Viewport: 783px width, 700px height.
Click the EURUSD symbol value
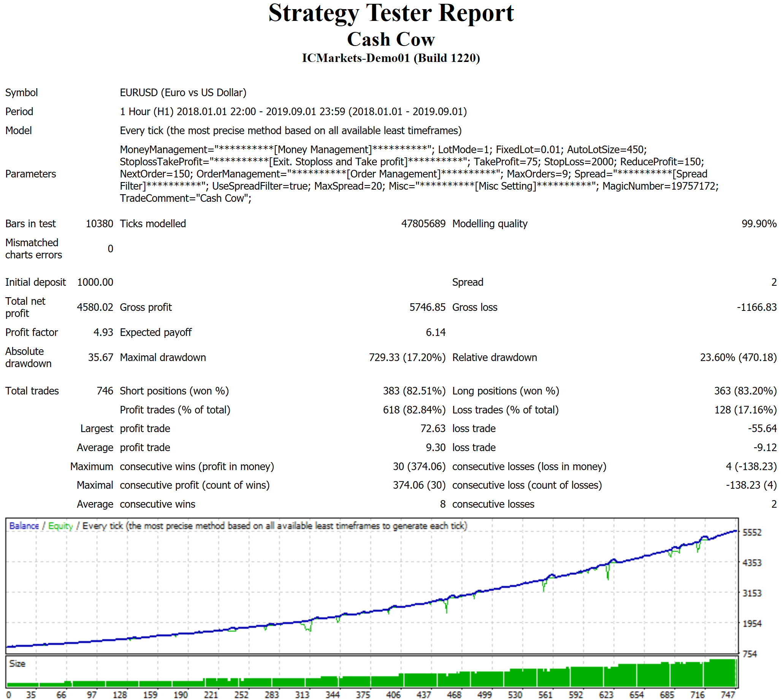pos(183,93)
